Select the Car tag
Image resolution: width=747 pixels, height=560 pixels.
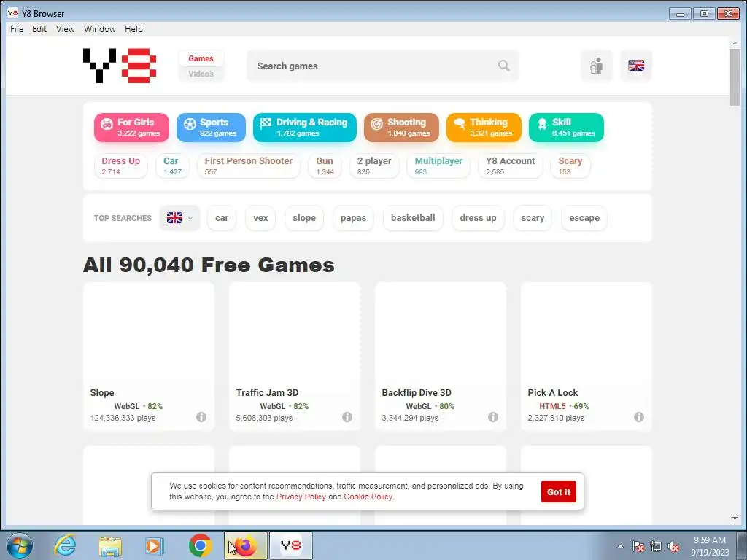172,166
